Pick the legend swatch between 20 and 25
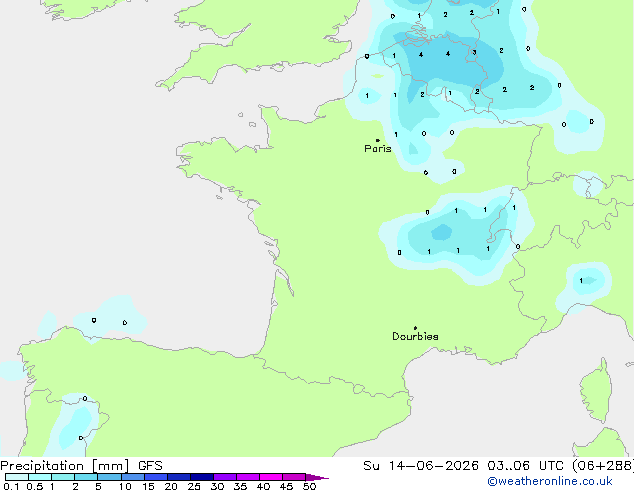The image size is (634, 490). tap(179, 477)
